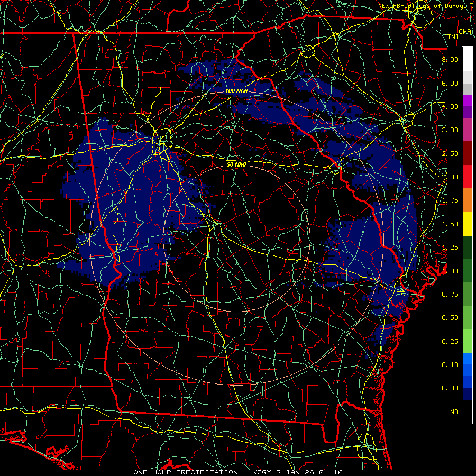Click the "0.00" legend value
The image size is (476, 476).
[450, 388]
